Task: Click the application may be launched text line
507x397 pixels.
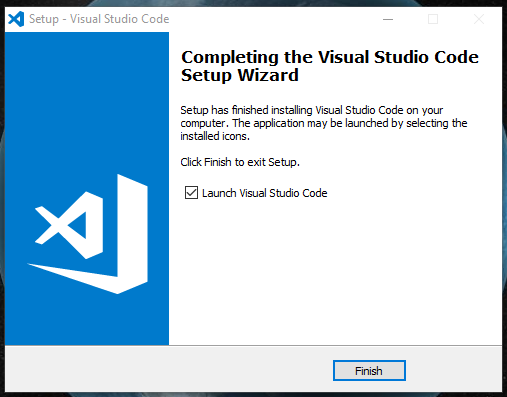Action: point(324,123)
